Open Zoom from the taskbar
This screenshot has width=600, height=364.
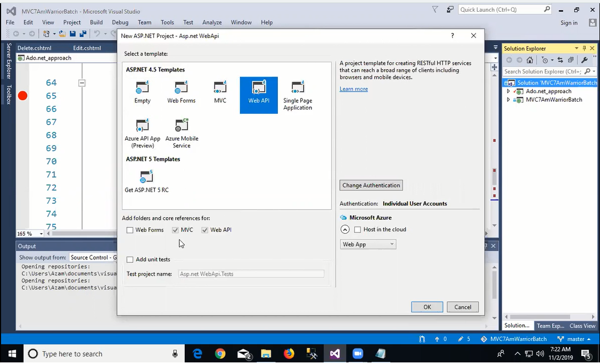[x=357, y=354]
